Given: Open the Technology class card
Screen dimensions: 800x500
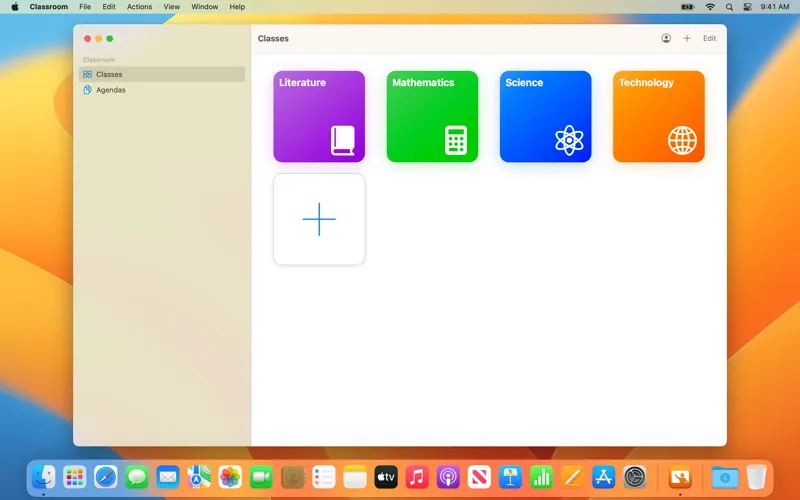Looking at the screenshot, I should tap(659, 116).
